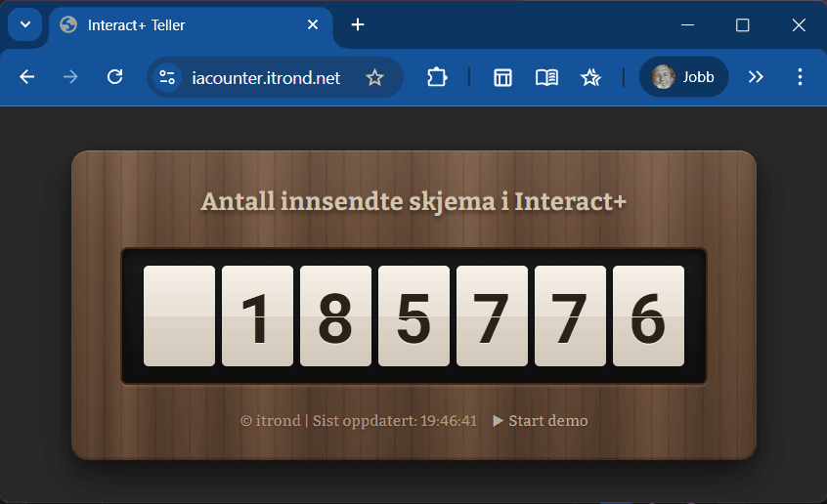
Task: Click the Sist oppdatert: 19:46:41 text
Action: (395, 421)
